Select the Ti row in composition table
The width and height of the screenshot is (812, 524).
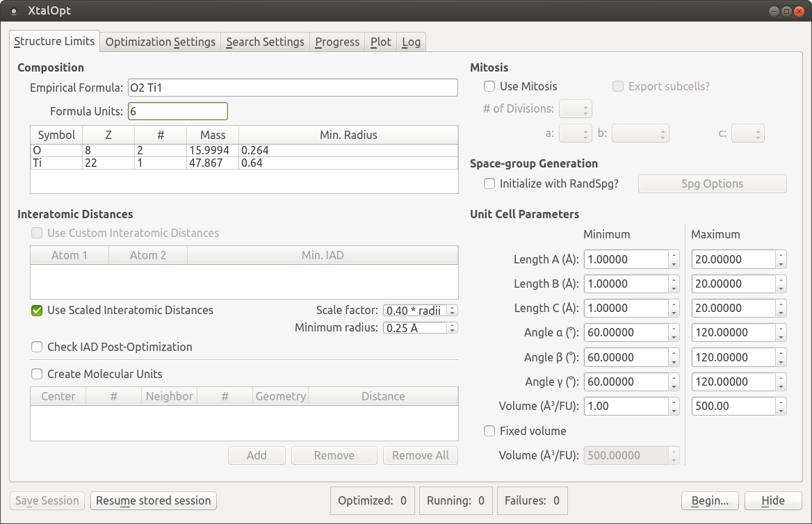pos(244,163)
